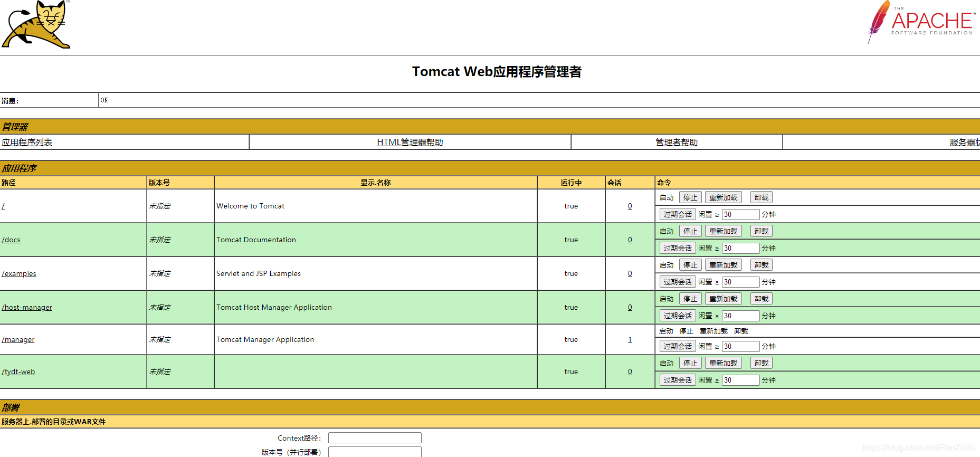Reload the /examples application

(x=723, y=265)
